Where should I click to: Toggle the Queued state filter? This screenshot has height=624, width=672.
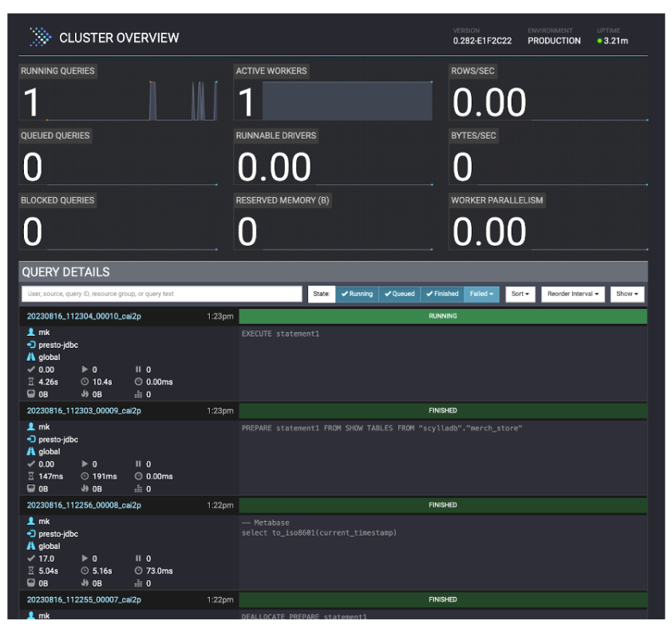click(399, 294)
